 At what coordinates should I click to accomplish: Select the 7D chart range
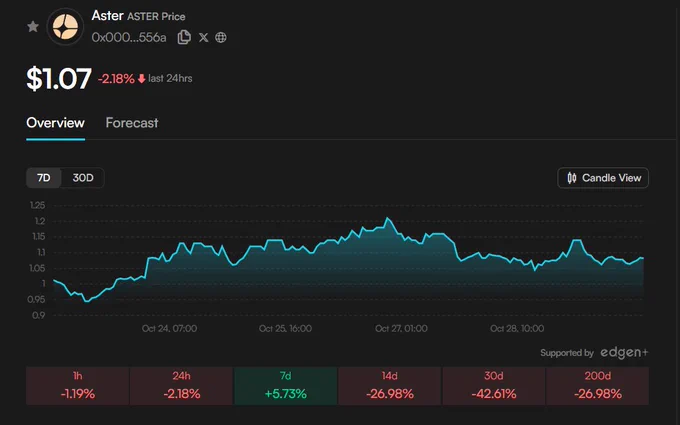point(43,178)
